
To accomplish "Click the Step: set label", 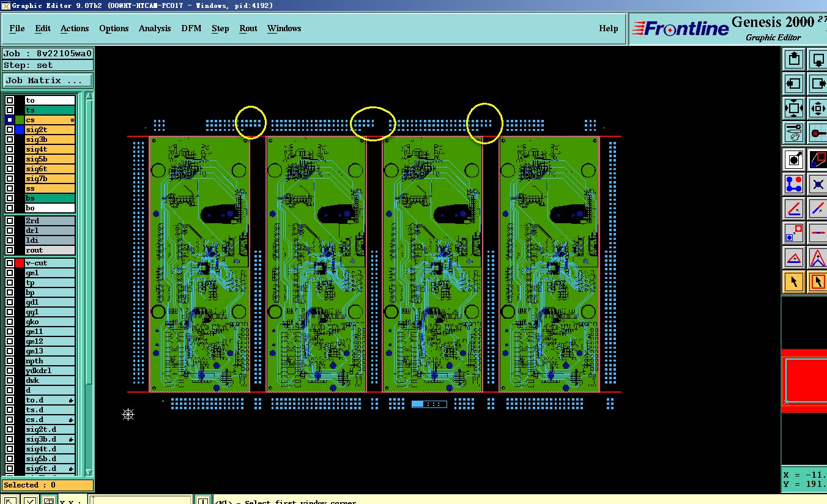I will 48,65.
